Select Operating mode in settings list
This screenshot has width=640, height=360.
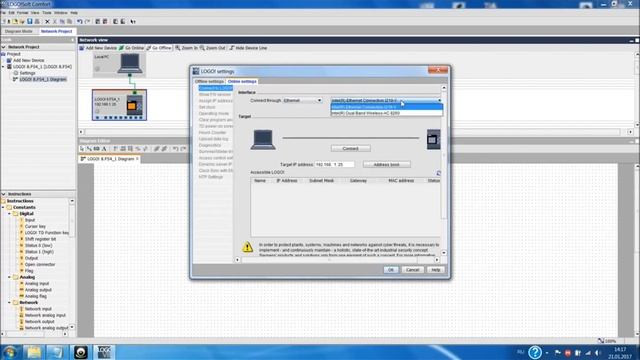point(214,113)
